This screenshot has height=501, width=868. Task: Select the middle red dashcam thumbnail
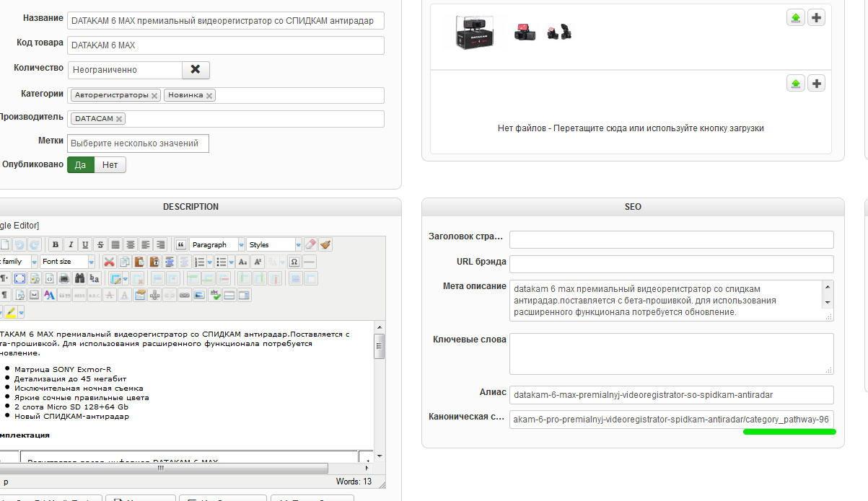[x=525, y=32]
